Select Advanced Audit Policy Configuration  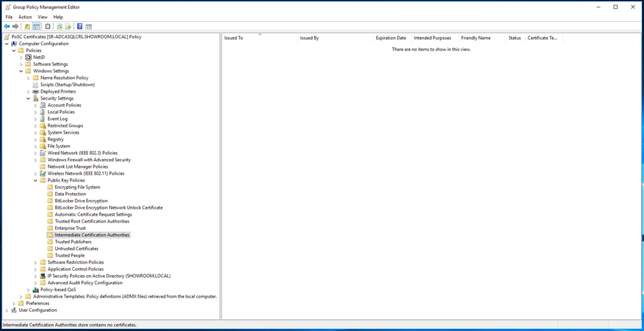[x=85, y=283]
